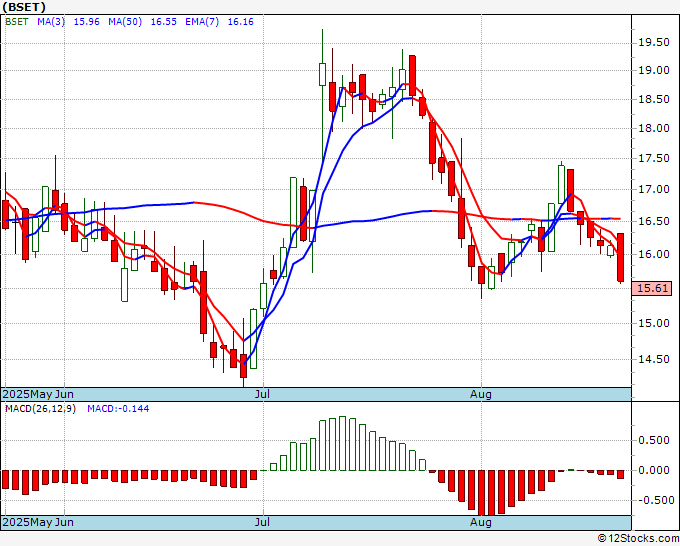Select the MA(3) value 15.96
680x546 pixels.
[87, 22]
